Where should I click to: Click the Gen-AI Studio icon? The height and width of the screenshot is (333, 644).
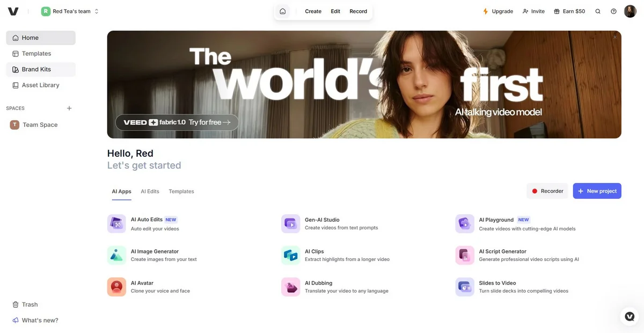(x=290, y=224)
